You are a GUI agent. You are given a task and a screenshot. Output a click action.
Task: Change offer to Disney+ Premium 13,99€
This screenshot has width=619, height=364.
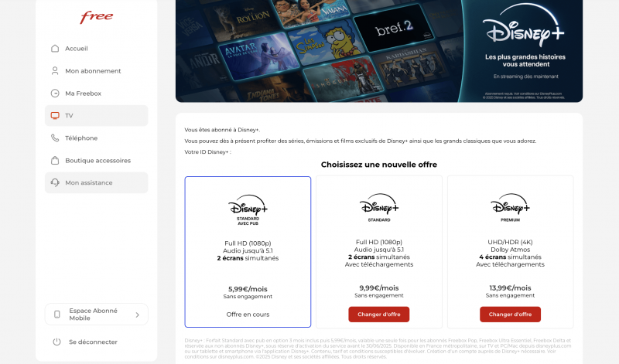tap(510, 315)
